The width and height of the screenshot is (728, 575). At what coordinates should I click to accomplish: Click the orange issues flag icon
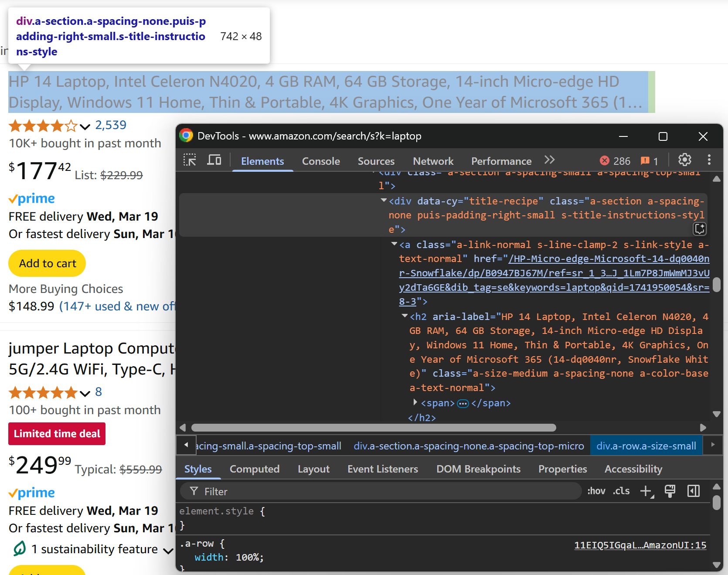click(x=645, y=161)
